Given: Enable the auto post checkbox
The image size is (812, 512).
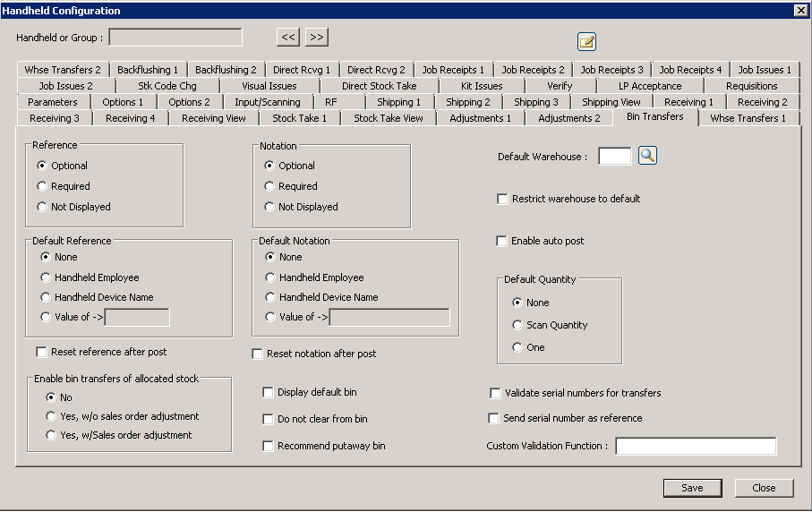Looking at the screenshot, I should click(502, 241).
